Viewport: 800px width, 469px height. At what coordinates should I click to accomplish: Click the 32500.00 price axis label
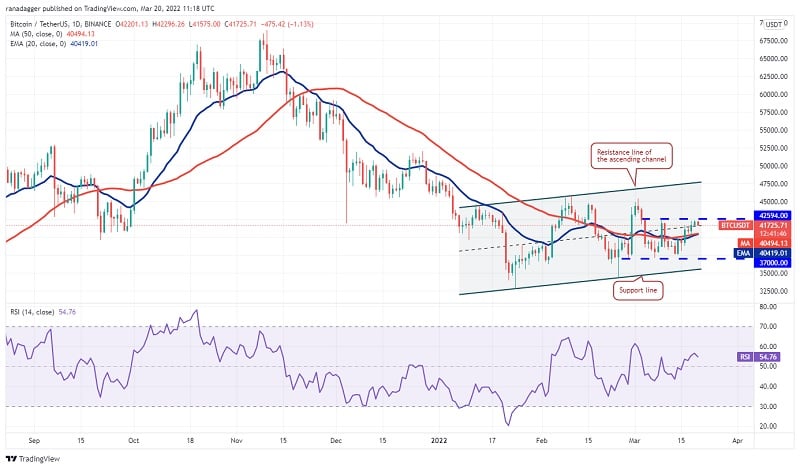tap(773, 291)
